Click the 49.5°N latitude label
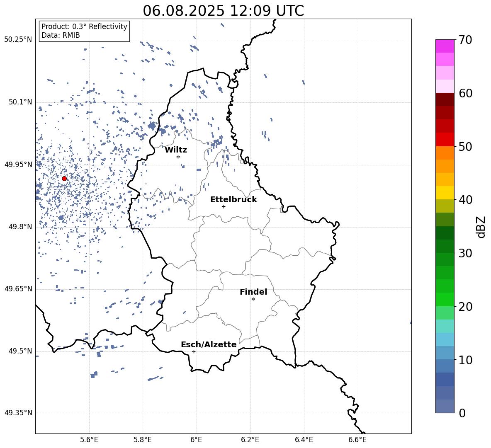491x448 pixels. 20,351
